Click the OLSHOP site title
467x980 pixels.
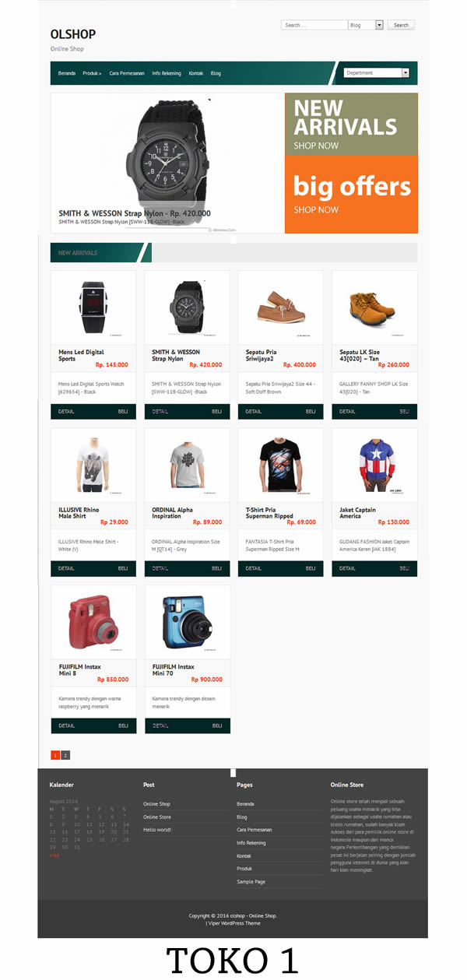[73, 34]
